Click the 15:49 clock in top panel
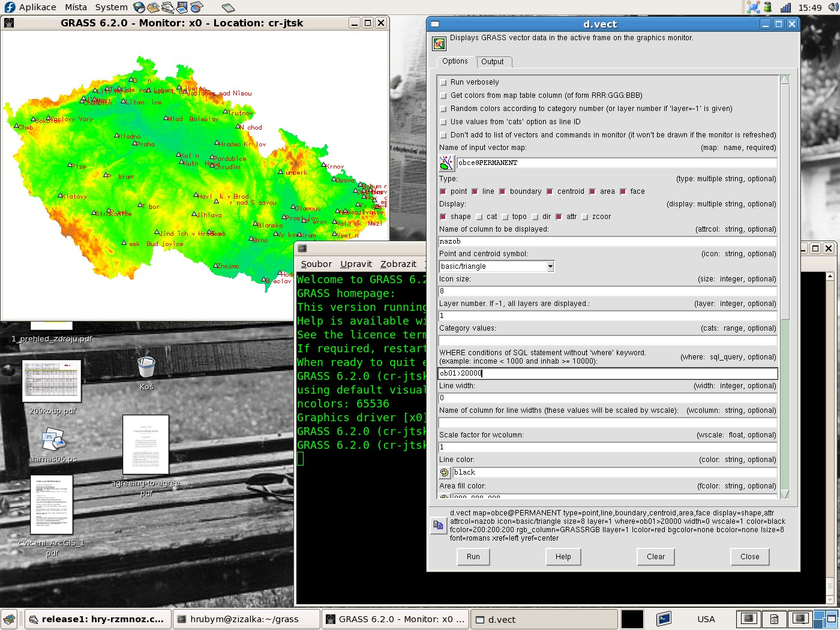 point(810,8)
